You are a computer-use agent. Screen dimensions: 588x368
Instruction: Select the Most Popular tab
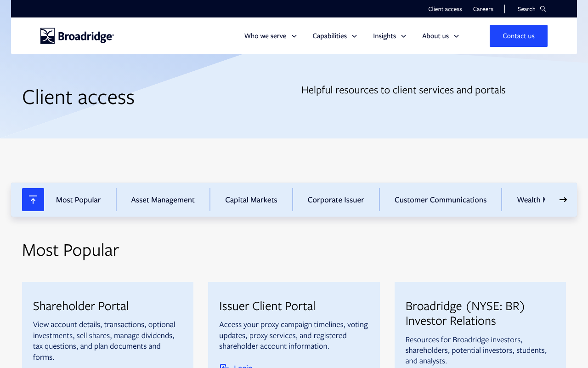pos(79,200)
